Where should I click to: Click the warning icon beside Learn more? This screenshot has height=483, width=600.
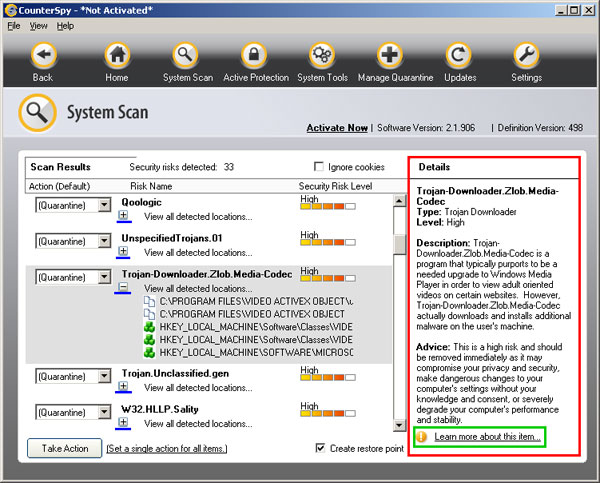point(422,437)
